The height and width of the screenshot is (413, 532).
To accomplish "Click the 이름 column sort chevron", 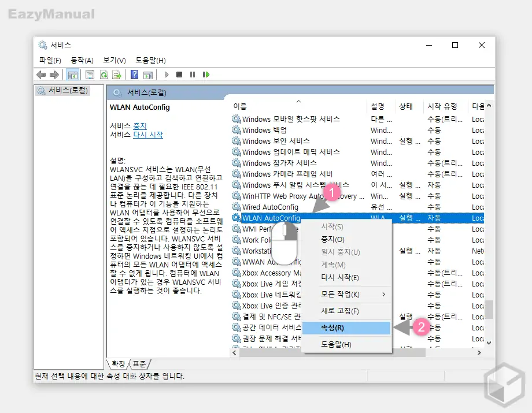I will click(x=298, y=100).
